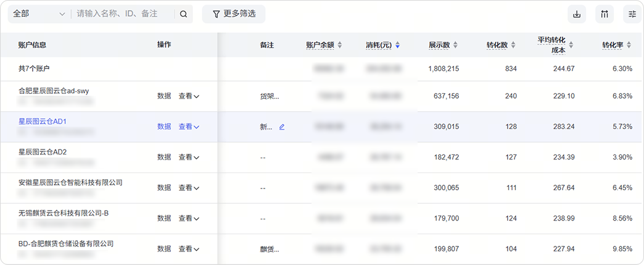Sort by 账户余额 sort arrows
The width and height of the screenshot is (644, 265).
(x=339, y=45)
